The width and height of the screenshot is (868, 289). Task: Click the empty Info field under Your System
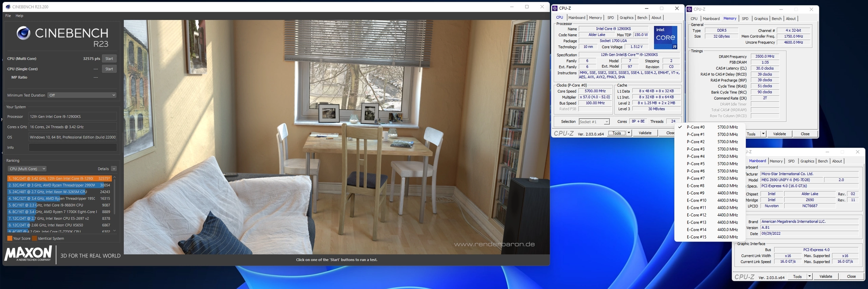73,148
